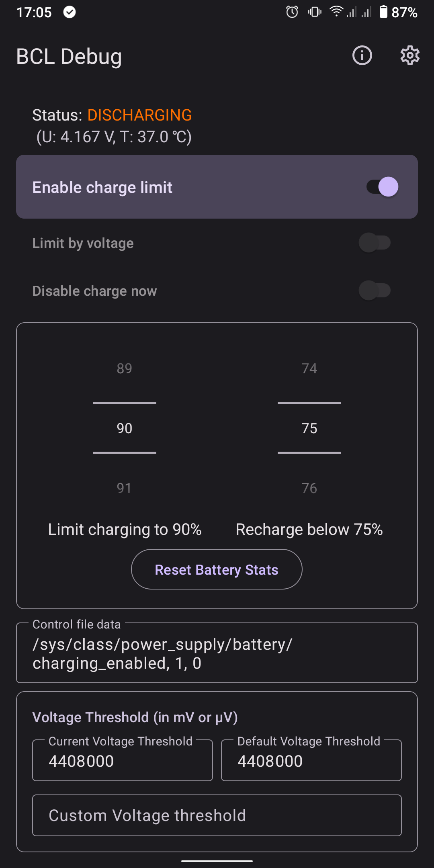Tap the Current Voltage Threshold field
This screenshot has width=434, height=868.
click(x=123, y=761)
